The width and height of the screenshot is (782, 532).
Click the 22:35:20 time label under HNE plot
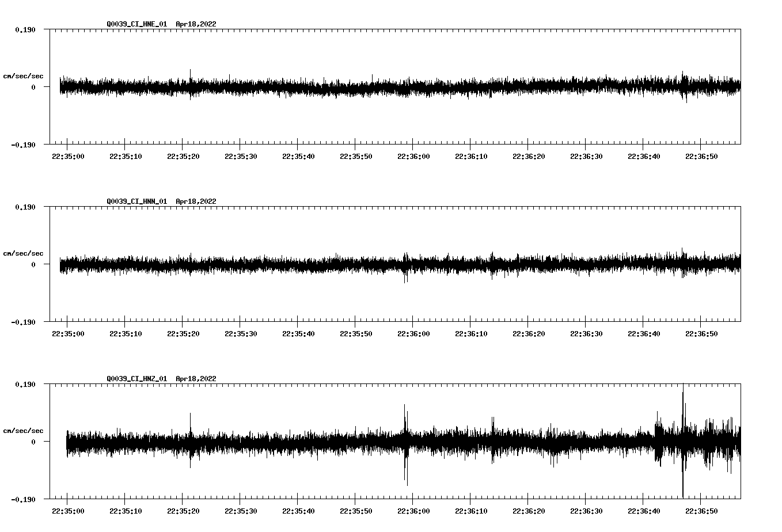pyautogui.click(x=183, y=156)
